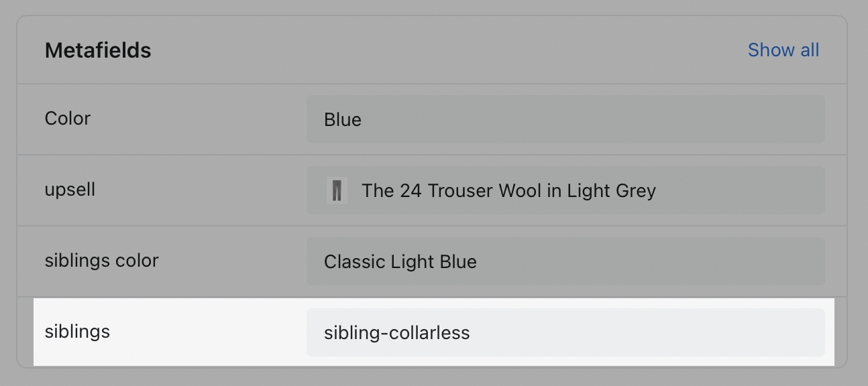Viewport: 868px width, 386px height.
Task: Click the "sibling-collarless" value text
Action: click(x=396, y=333)
